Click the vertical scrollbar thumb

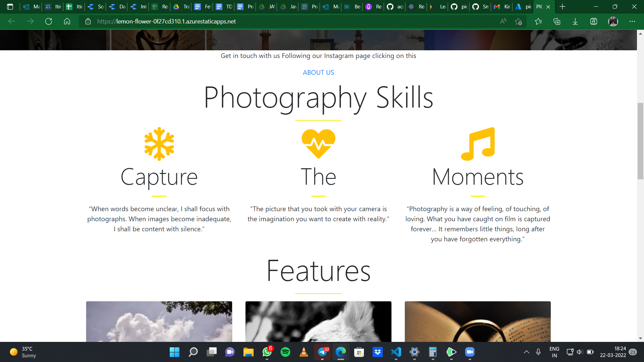click(640, 141)
